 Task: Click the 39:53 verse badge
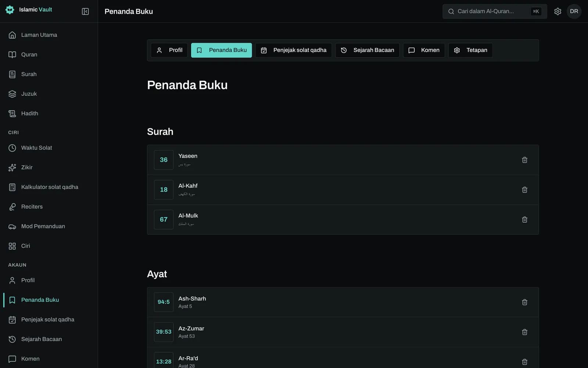click(164, 332)
